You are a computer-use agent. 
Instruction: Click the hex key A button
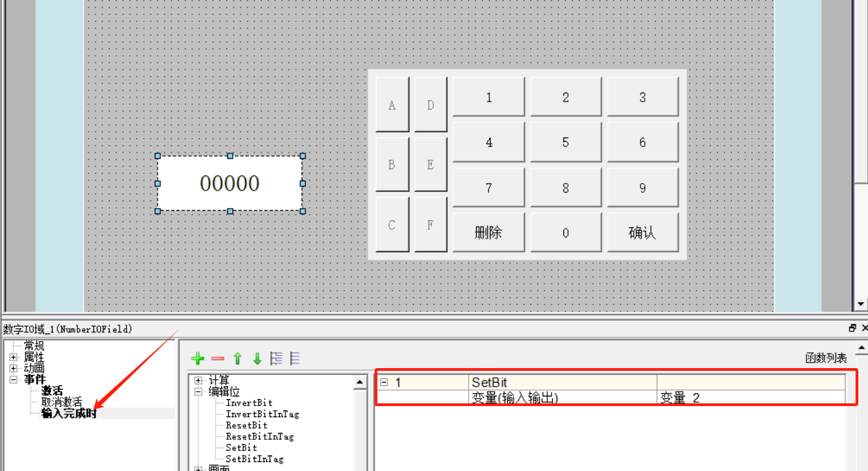(392, 104)
